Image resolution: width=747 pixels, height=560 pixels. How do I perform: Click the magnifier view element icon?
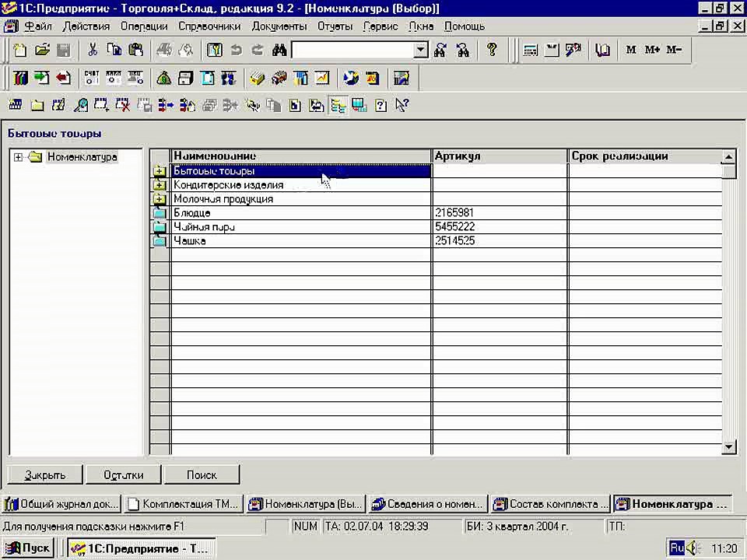click(80, 105)
